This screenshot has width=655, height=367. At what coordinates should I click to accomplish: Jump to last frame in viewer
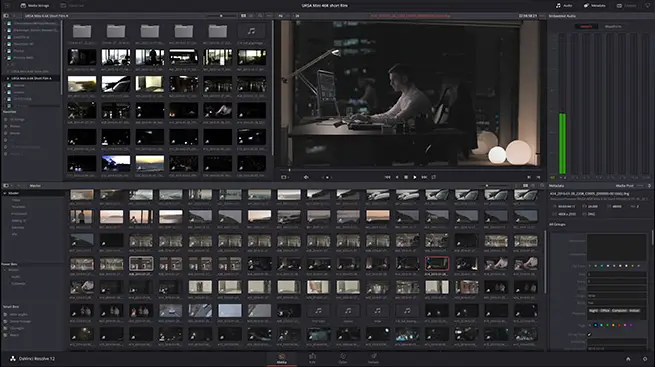tap(424, 177)
